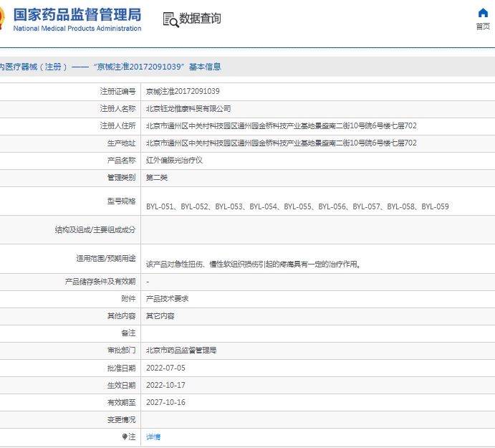495x448 pixels.
Task: Click the 适用范围/预期用途 label
Action: 106,259
